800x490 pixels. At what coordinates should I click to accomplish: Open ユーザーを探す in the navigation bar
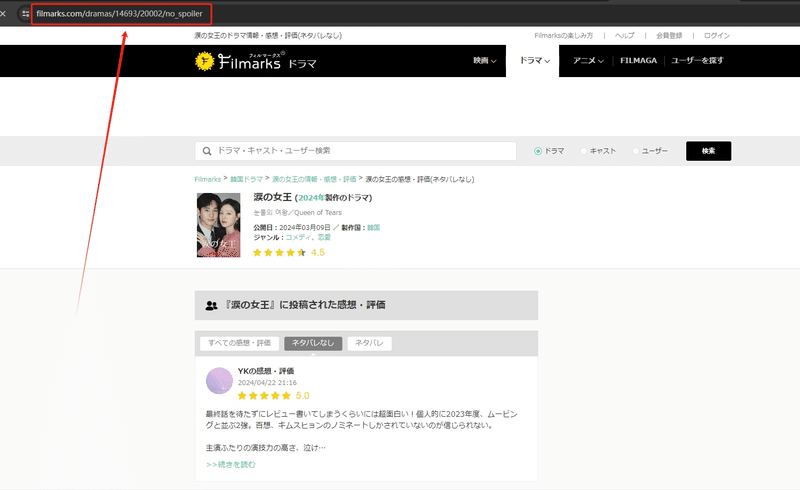tap(697, 61)
